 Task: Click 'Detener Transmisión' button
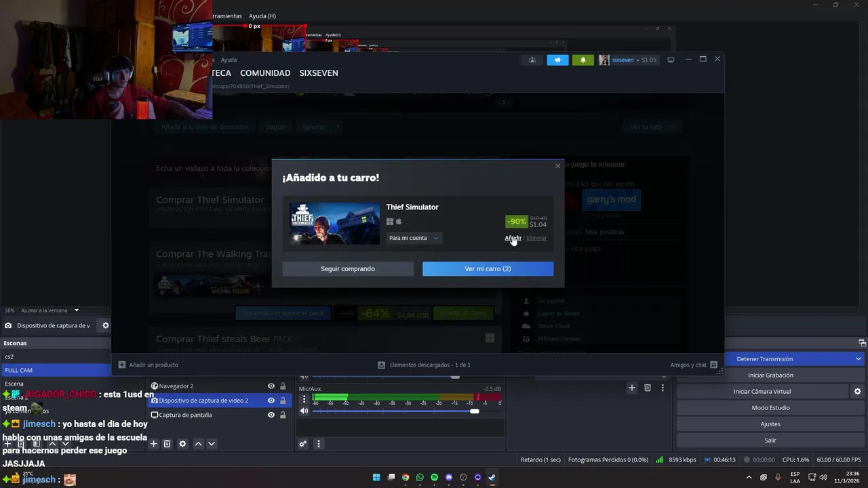coord(764,359)
